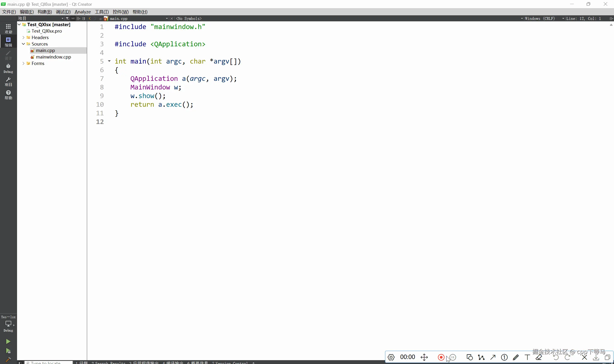Image resolution: width=614 pixels, height=364 pixels.
Task: Select the pencil annotation tool
Action: pyautogui.click(x=516, y=357)
